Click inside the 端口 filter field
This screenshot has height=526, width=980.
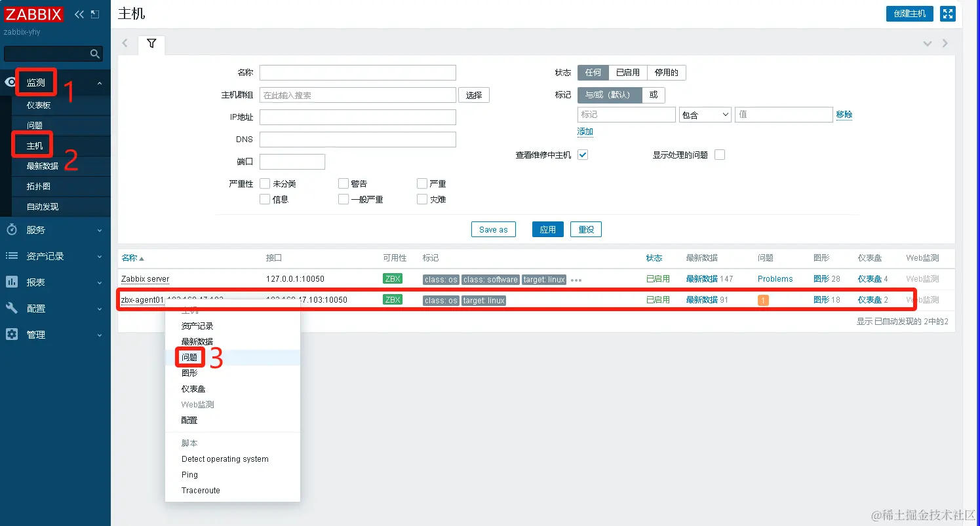click(x=292, y=162)
